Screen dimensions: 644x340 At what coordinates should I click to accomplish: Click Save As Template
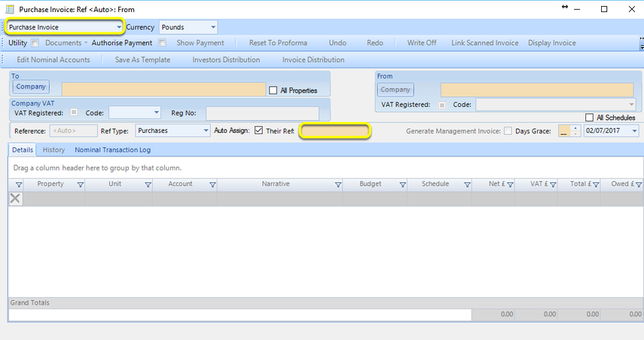[x=142, y=60]
